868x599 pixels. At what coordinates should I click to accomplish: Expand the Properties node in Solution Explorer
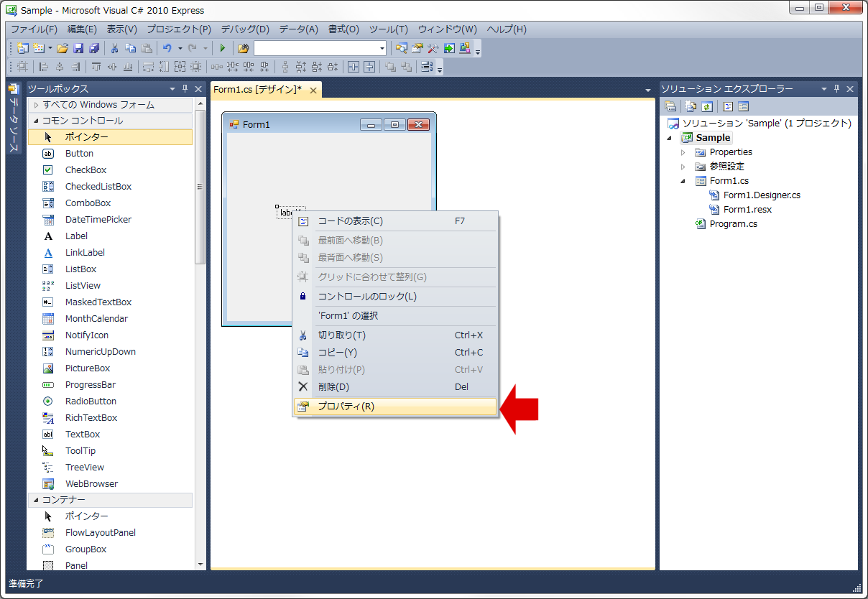[x=683, y=152]
